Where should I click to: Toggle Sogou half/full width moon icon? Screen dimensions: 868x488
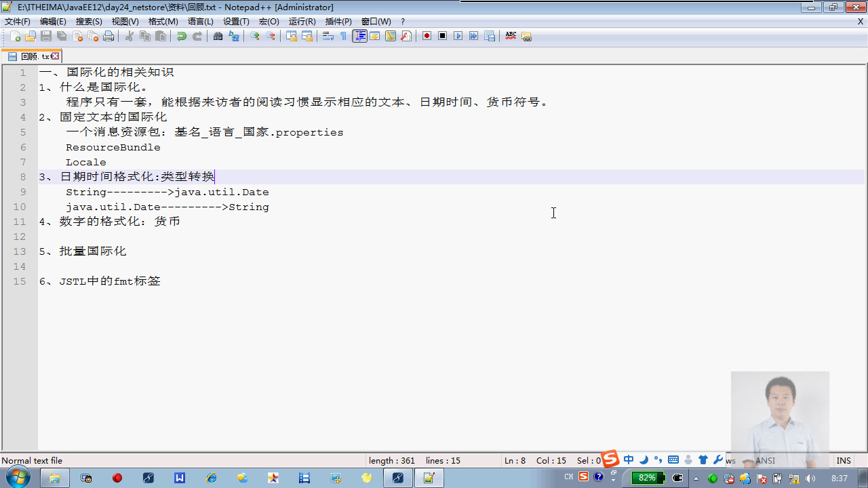click(x=644, y=460)
